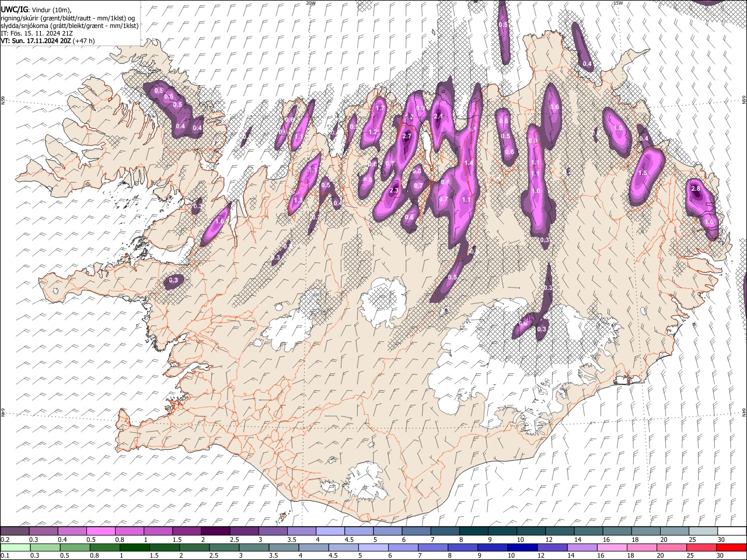This screenshot has height=560, width=747.
Task: Select the '30' label ending the top legend row
Action: (721, 540)
